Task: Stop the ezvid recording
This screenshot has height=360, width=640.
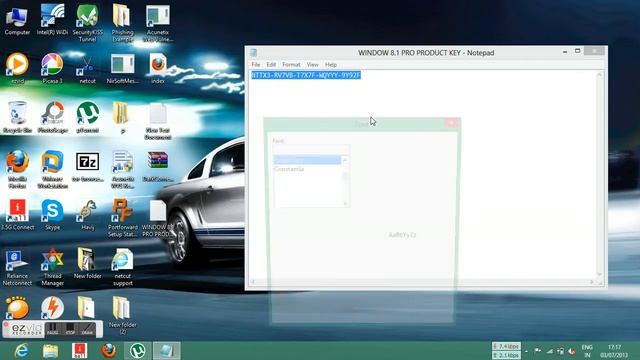Action: pos(70,329)
